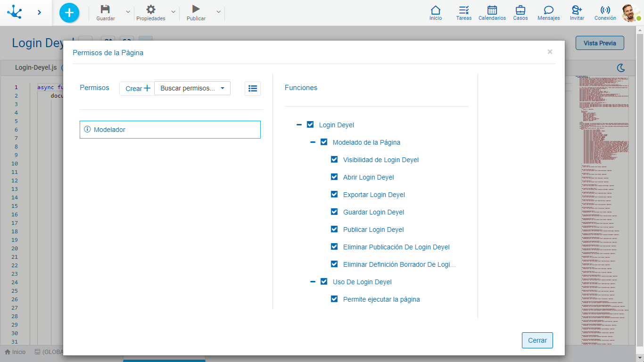Open the Buscar permisos dropdown
The width and height of the screenshot is (644, 362).
[192, 88]
